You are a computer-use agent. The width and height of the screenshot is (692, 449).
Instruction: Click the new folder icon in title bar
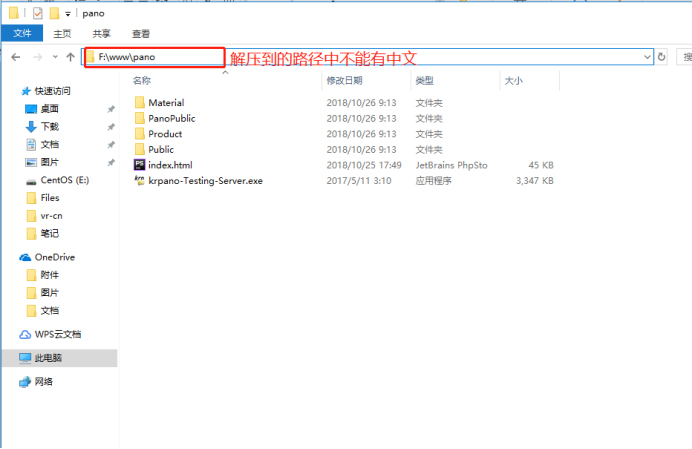[54, 14]
